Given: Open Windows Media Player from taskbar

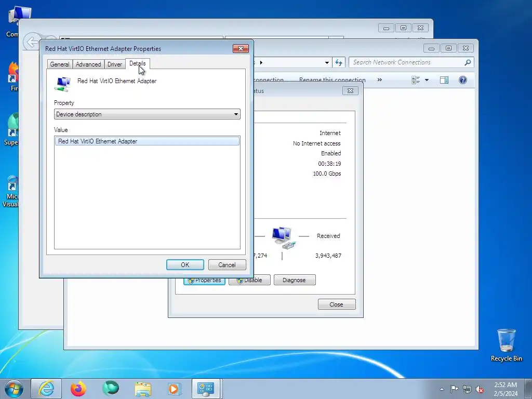Looking at the screenshot, I should [175, 389].
